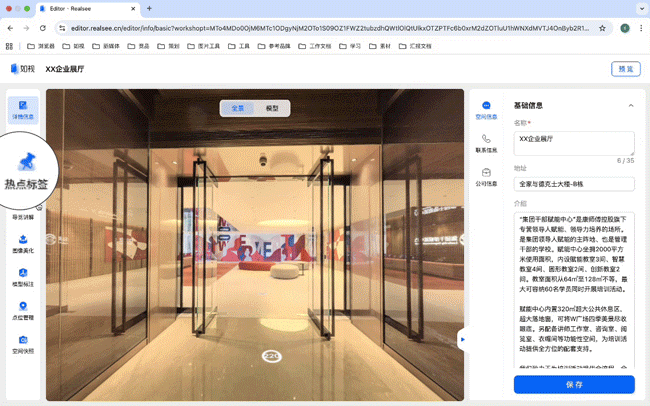Screen dimensions: 650x406
Task: Bookmark this page with the star icon
Action: 602,28
